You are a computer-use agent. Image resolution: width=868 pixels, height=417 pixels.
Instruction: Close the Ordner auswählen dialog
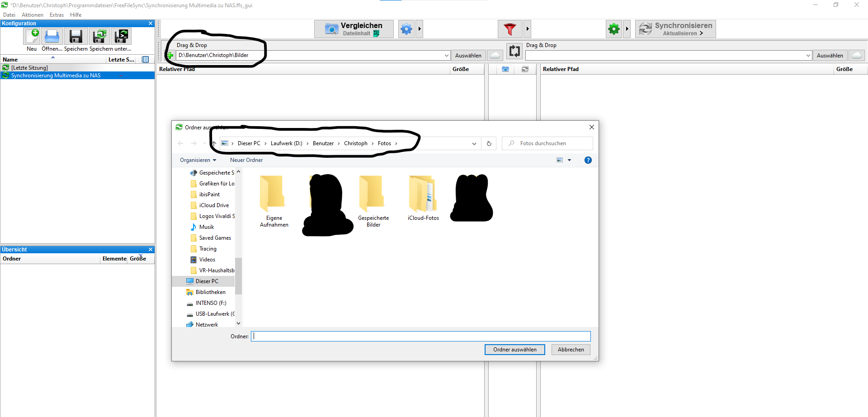point(591,127)
